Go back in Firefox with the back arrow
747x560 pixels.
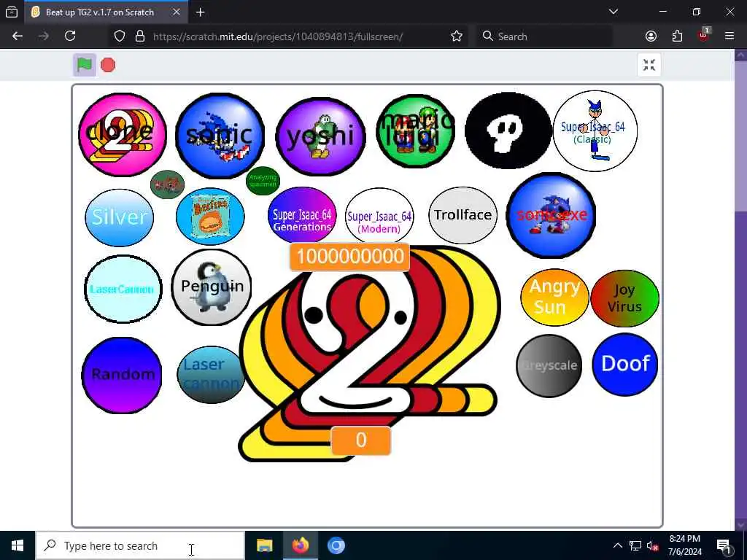coord(18,36)
